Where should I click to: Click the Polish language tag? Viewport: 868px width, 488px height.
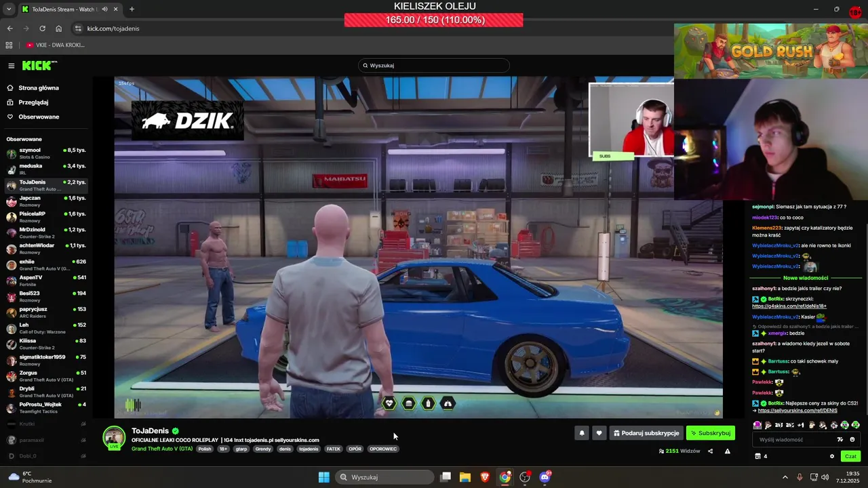point(205,449)
